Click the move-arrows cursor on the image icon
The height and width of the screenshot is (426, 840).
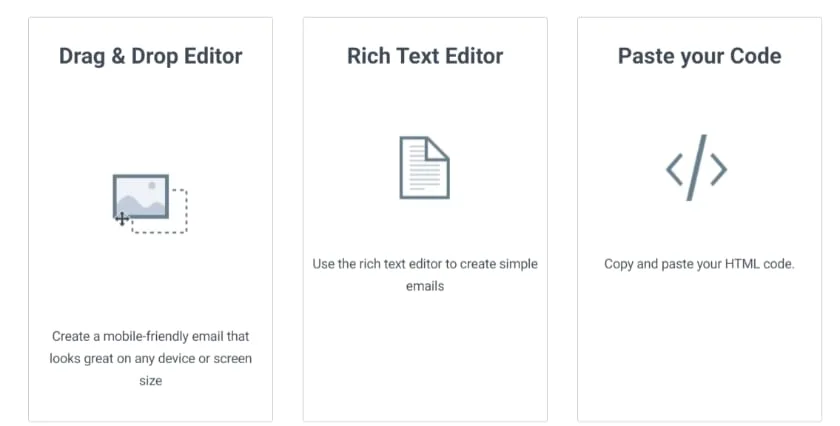[122, 219]
